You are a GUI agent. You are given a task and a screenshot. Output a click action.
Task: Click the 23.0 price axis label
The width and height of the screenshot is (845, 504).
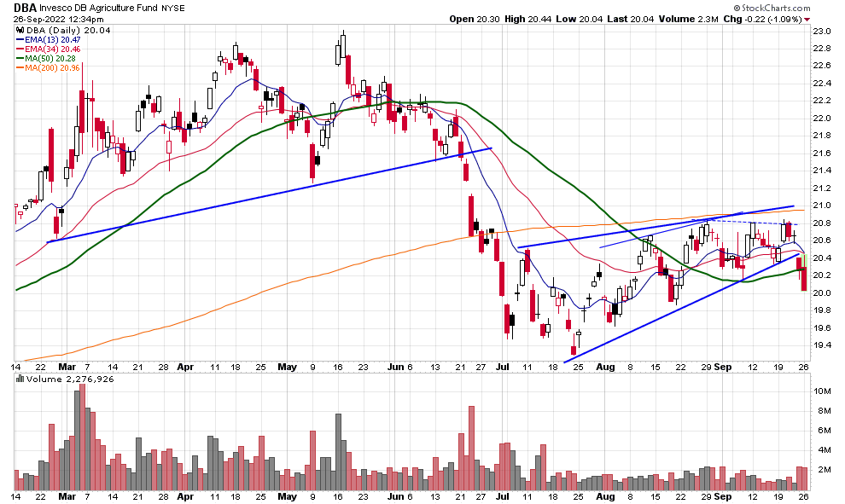821,31
